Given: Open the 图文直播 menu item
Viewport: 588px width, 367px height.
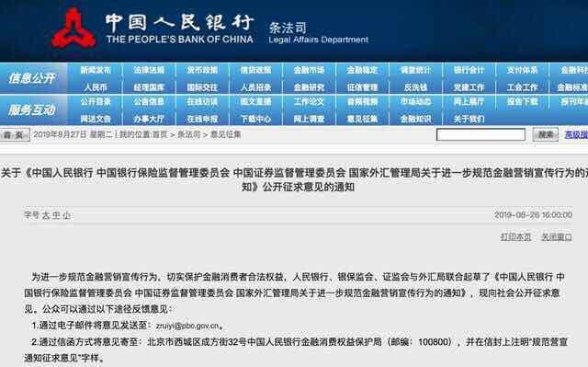Looking at the screenshot, I should pyautogui.click(x=255, y=102).
